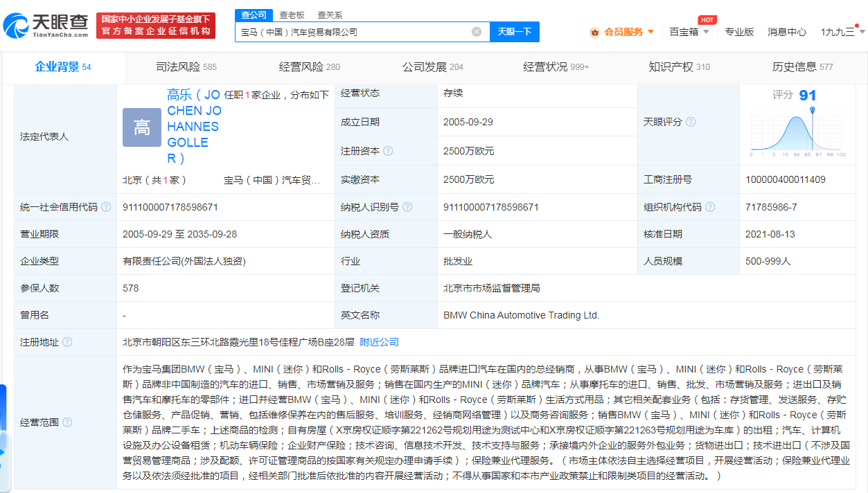Select credit code 911100007178598671 in 统一社会信用代码 row
This screenshot has width=868, height=493.
170,207
